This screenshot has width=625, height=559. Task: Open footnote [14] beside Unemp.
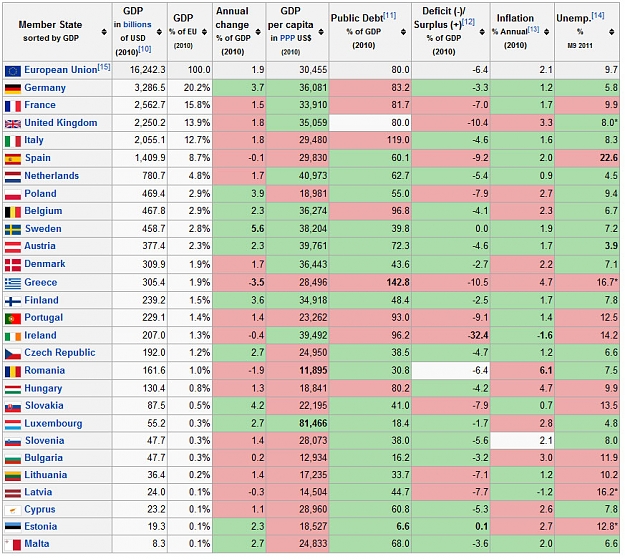(x=597, y=15)
